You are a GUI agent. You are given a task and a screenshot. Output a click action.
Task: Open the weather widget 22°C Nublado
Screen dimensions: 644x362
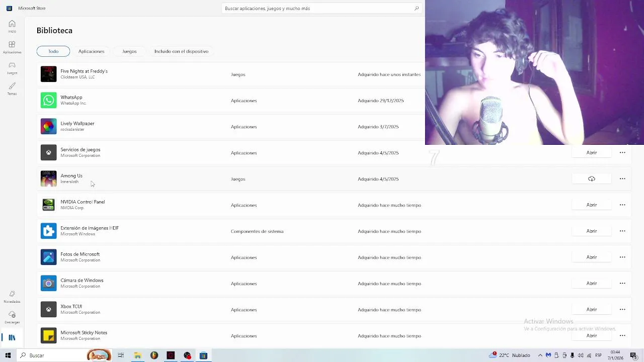(x=509, y=355)
